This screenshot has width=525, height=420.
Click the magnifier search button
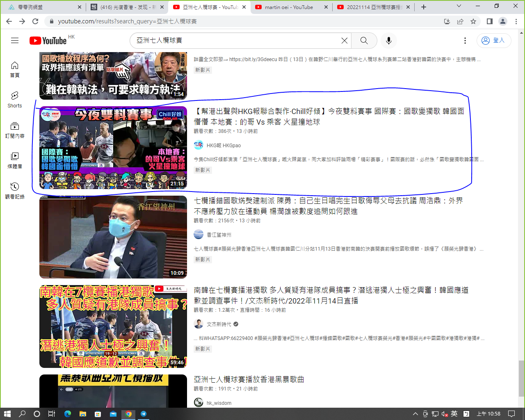(x=364, y=41)
